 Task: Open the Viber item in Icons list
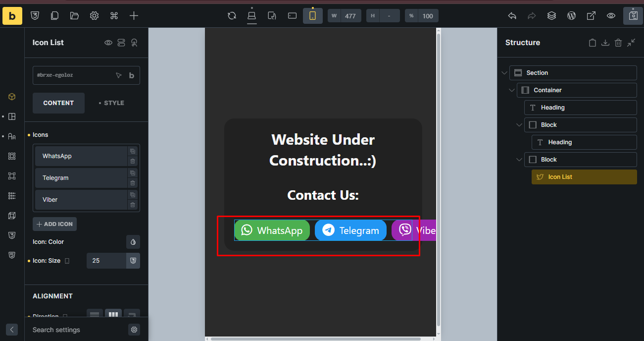[81, 200]
